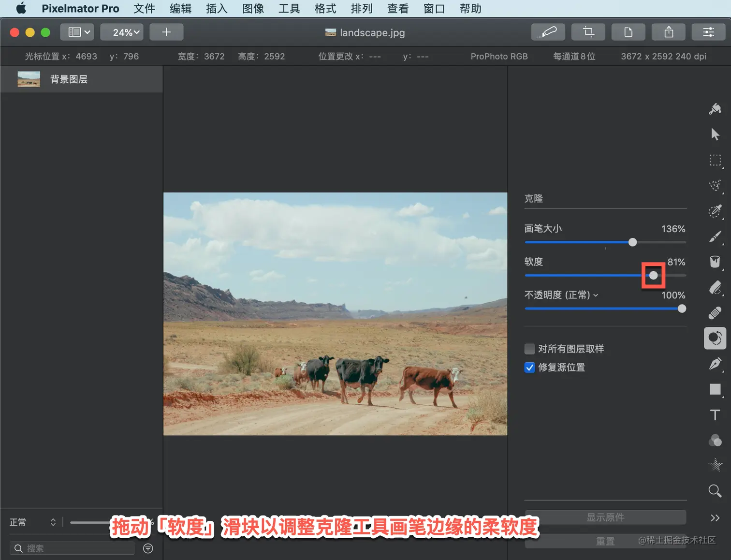Open the 帮助 menu

[470, 9]
